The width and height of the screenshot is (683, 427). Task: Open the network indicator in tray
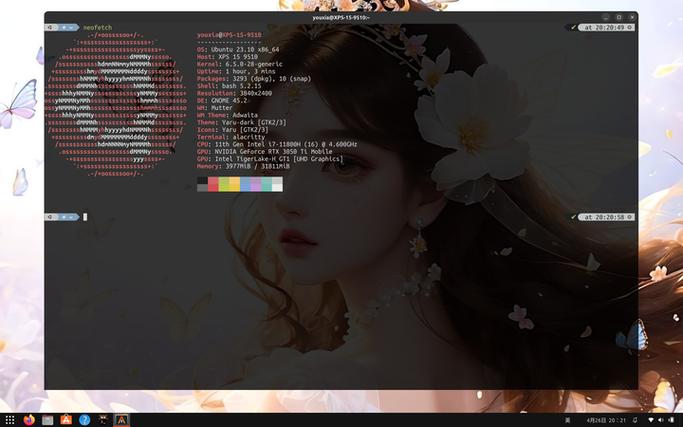click(651, 420)
